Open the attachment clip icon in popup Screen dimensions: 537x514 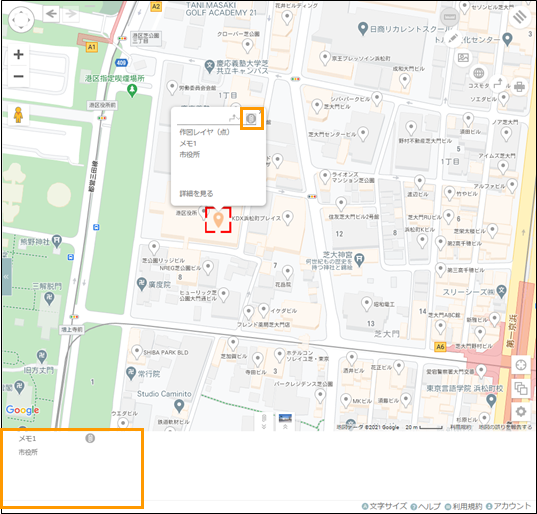[x=251, y=118]
